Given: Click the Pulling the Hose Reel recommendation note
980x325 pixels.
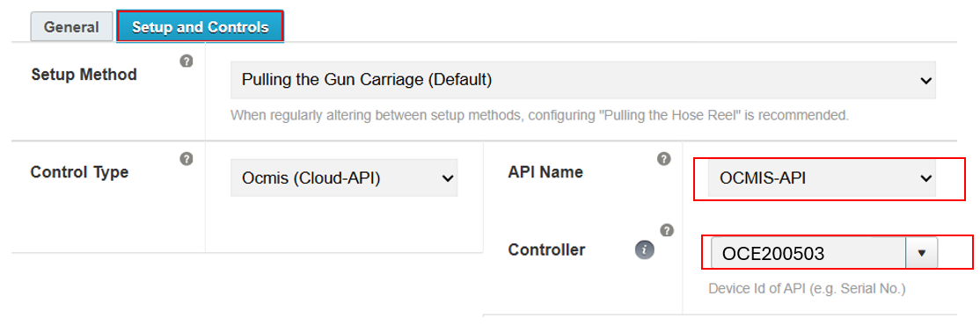Looking at the screenshot, I should [x=539, y=115].
